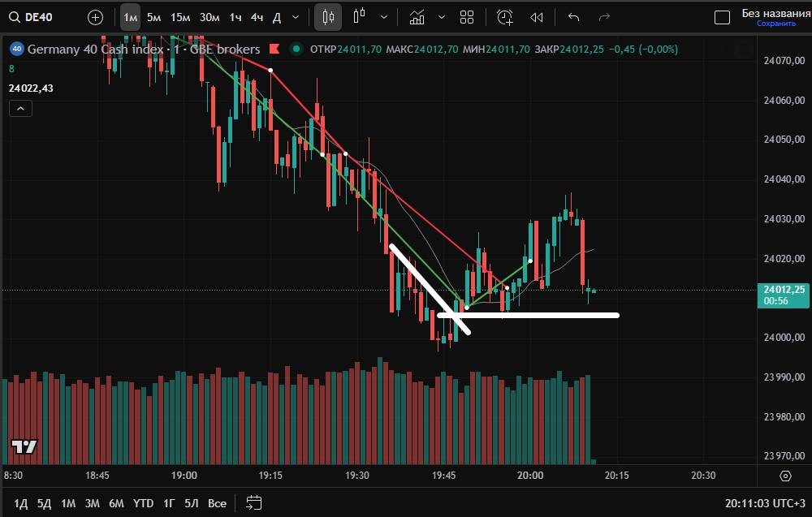Select the YTD date range

[x=143, y=503]
